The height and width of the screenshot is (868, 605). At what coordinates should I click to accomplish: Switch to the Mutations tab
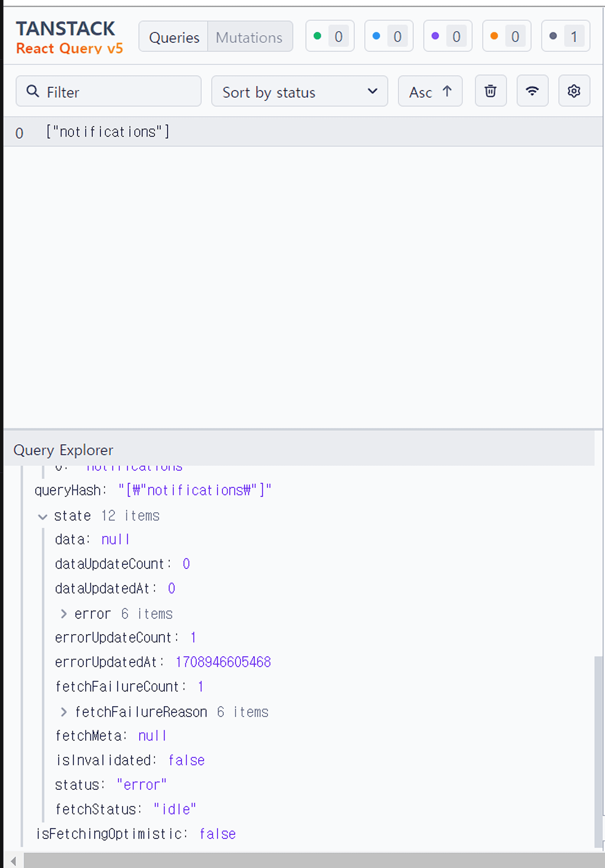click(x=250, y=37)
